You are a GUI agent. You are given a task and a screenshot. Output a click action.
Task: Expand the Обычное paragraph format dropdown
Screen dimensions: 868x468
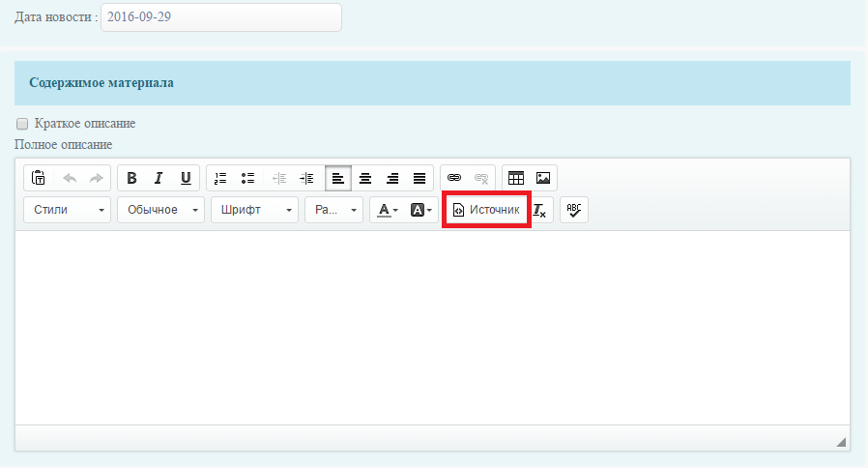(x=160, y=210)
